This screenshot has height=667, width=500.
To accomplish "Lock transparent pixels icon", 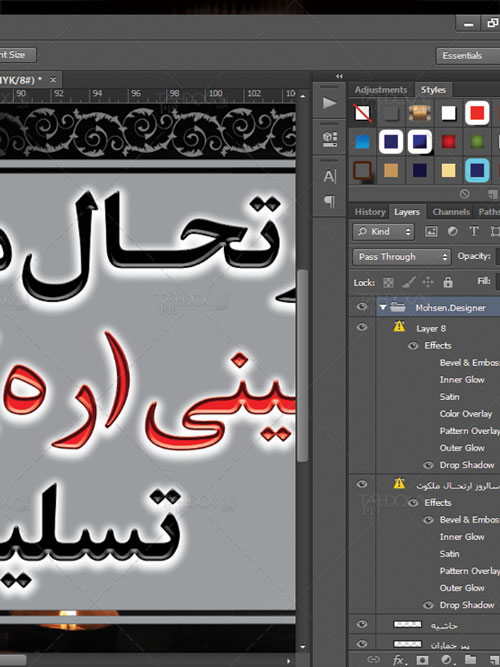I will pos(388,282).
